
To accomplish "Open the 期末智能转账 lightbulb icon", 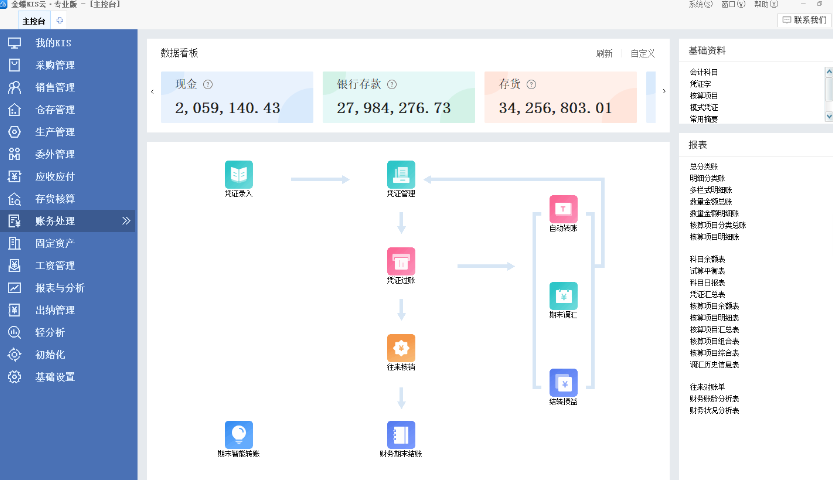I will tap(239, 435).
